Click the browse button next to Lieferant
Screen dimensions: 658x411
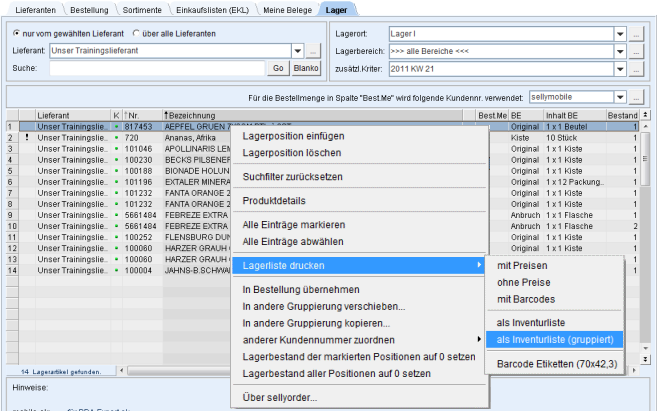(x=313, y=50)
